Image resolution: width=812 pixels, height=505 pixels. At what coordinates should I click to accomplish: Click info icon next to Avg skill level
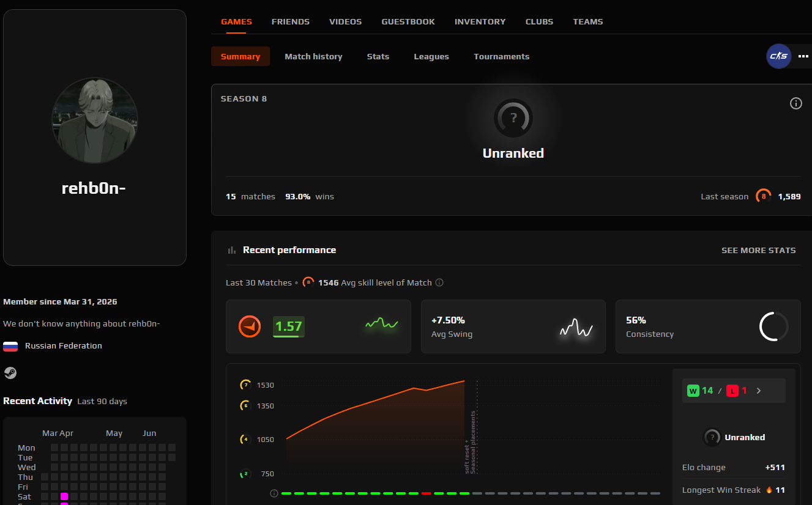click(439, 282)
